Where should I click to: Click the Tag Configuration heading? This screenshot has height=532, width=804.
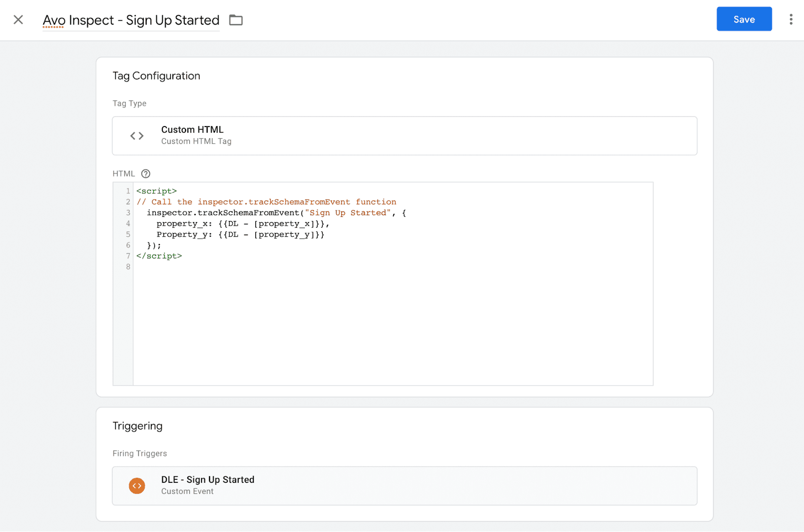click(156, 76)
